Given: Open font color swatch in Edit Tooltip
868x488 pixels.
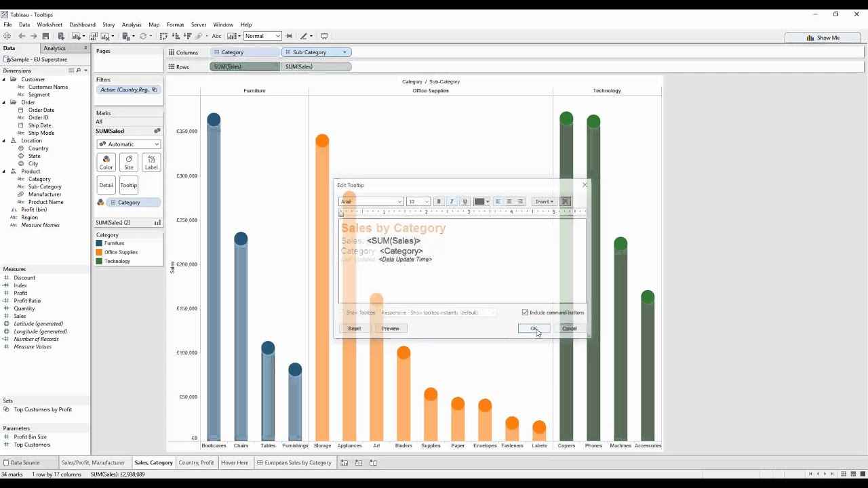Looking at the screenshot, I should pyautogui.click(x=481, y=201).
